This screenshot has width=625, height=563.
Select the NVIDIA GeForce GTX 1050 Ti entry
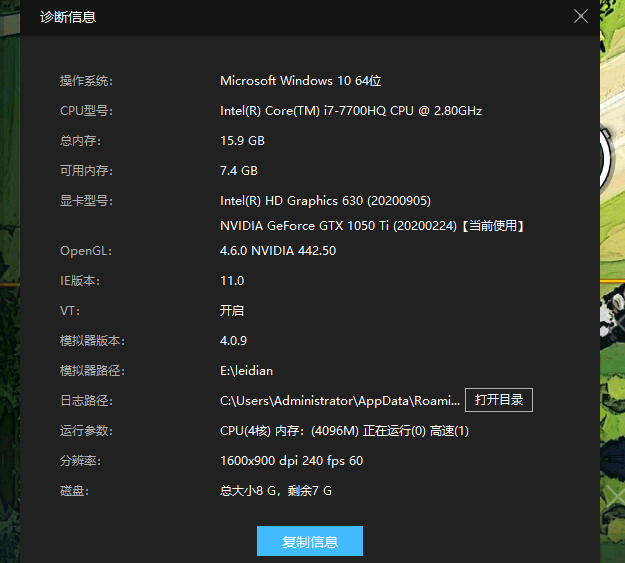372,226
